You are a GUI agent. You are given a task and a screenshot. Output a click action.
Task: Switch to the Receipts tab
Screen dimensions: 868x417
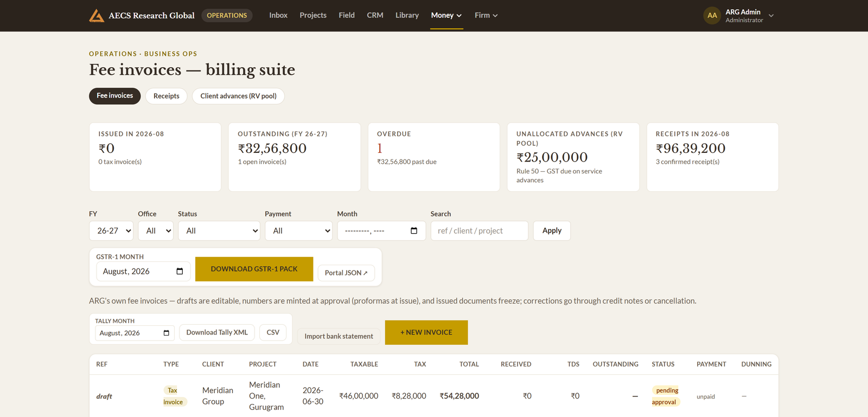[166, 96]
